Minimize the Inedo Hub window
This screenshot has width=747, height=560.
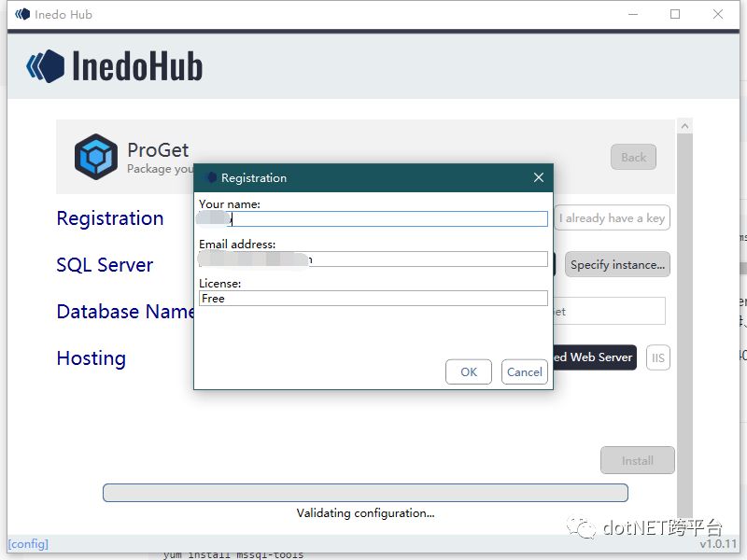point(633,14)
